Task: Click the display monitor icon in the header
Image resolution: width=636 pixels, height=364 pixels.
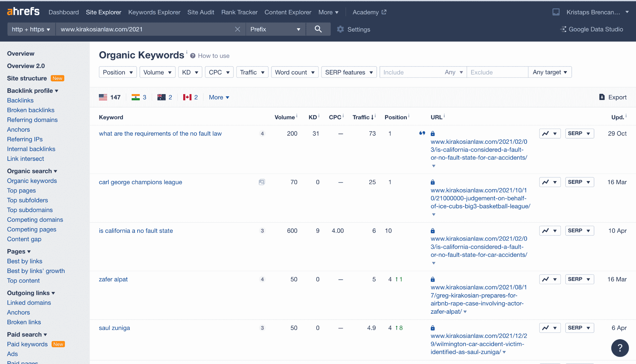Action: [x=556, y=12]
